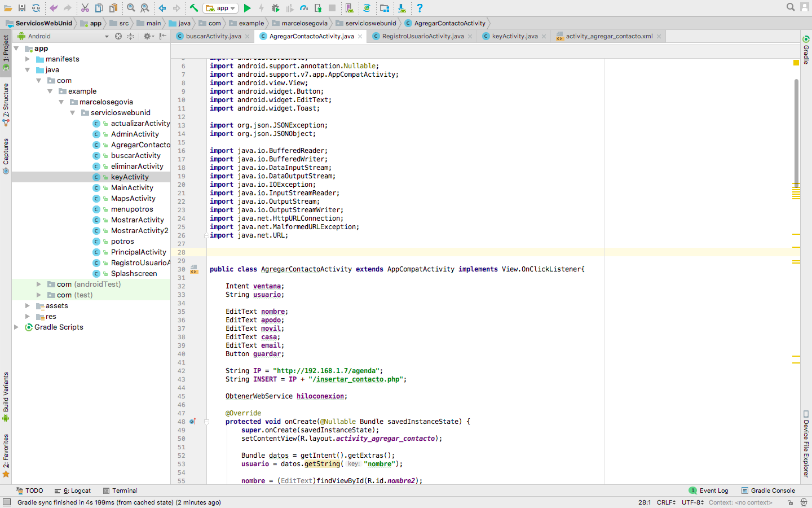Open the Terminal tool window tab
This screenshot has width=812, height=508.
tap(120, 491)
